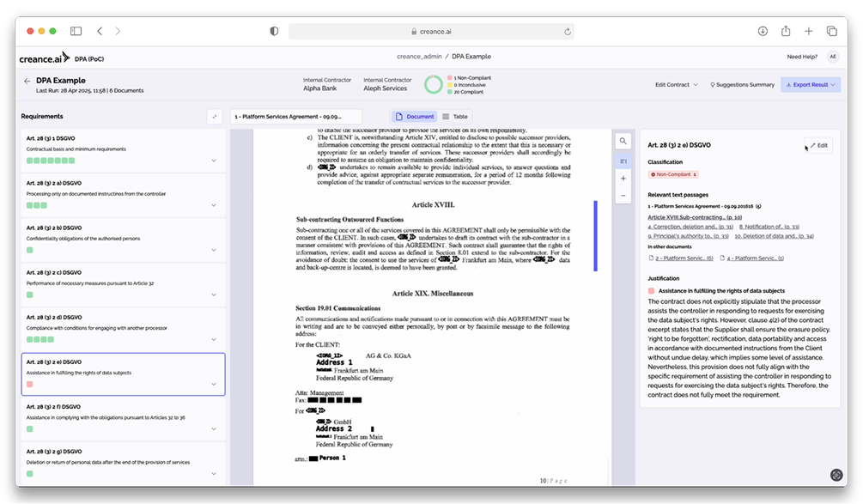The image size is (863, 504).
Task: Open Suggestions Summary
Action: pos(742,85)
